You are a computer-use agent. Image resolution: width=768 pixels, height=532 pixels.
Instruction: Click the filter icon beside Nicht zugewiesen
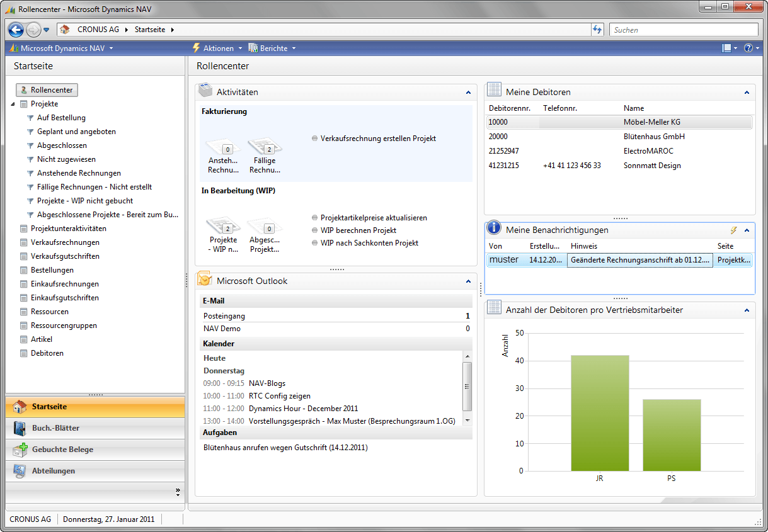coord(30,159)
